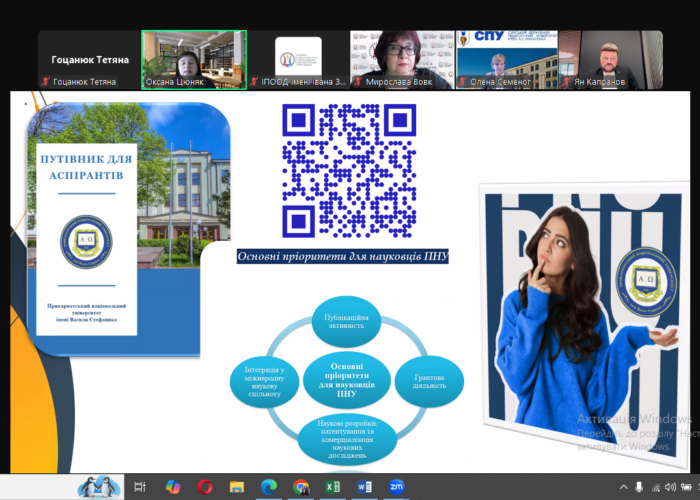Open the Opera browser taskbar icon
The width and height of the screenshot is (700, 500).
coord(205,487)
